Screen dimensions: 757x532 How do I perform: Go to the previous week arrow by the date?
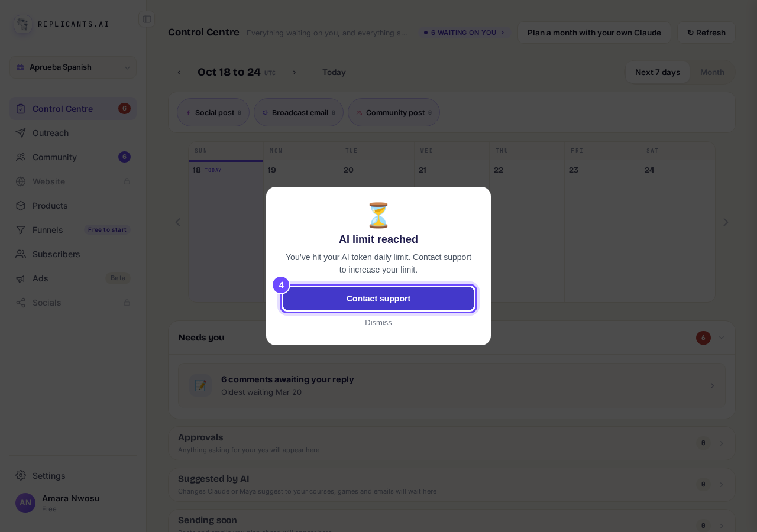pyautogui.click(x=179, y=73)
